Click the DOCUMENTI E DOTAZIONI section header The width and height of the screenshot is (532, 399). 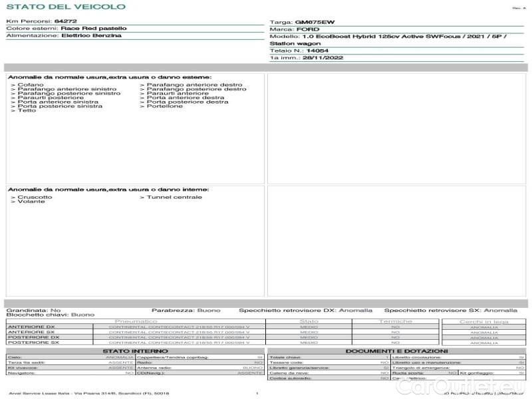396,350
